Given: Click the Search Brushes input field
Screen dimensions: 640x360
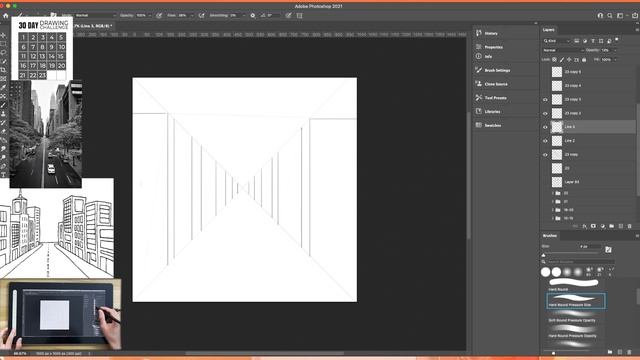Looking at the screenshot, I should [x=580, y=262].
